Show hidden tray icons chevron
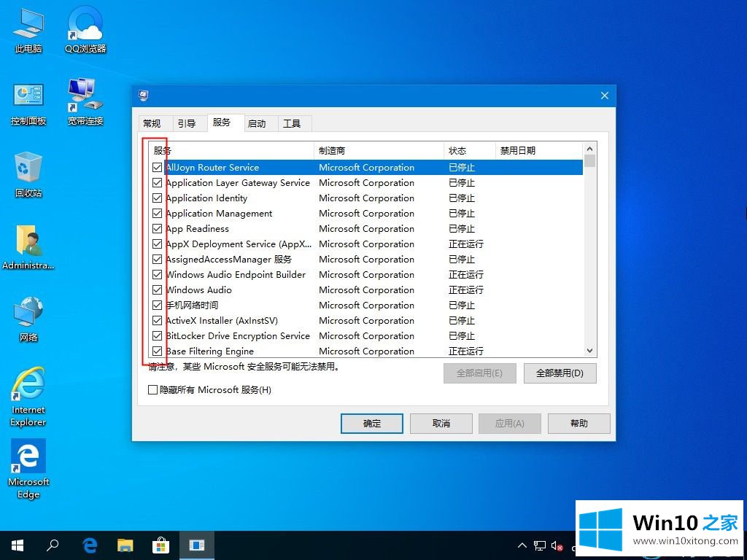Viewport: 747px width, 560px height. 522,545
